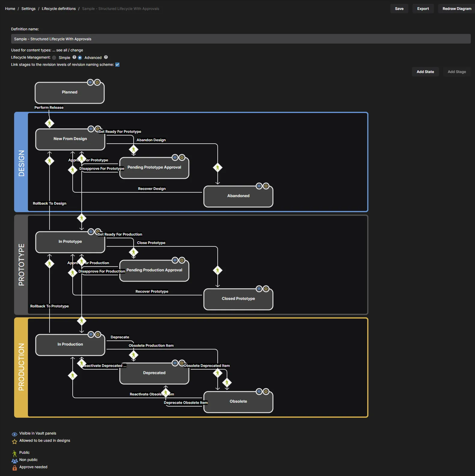This screenshot has width=475, height=476.
Task: Click Reactivate Deprecated transition diamond
Action: (82, 364)
